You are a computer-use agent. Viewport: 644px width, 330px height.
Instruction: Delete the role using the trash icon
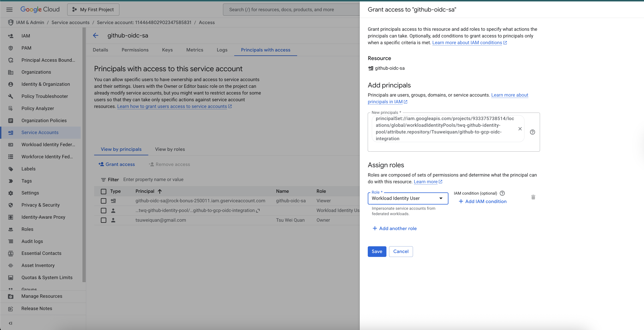coord(533,197)
